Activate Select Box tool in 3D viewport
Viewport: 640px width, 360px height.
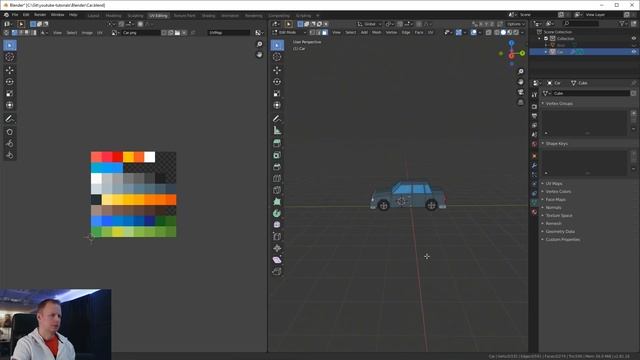(277, 45)
